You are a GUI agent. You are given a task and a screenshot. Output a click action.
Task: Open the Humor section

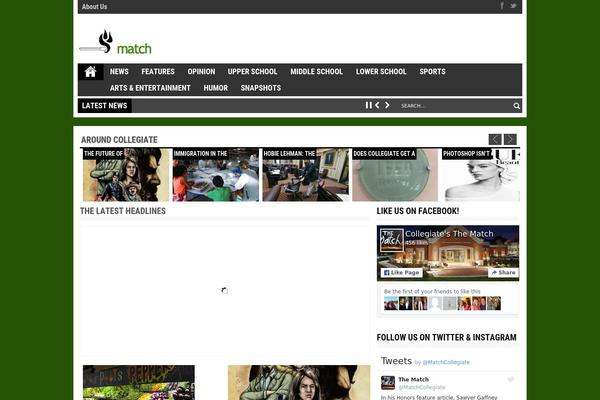pos(215,88)
